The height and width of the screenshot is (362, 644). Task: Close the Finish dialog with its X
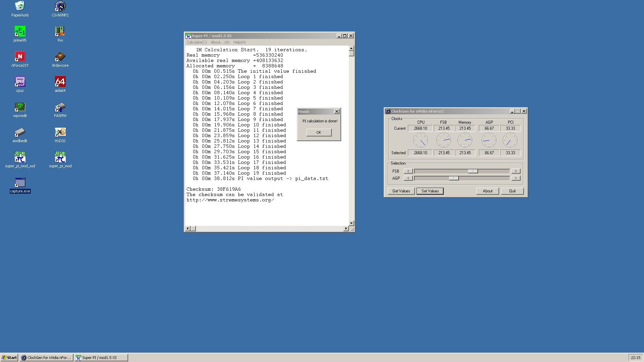337,112
